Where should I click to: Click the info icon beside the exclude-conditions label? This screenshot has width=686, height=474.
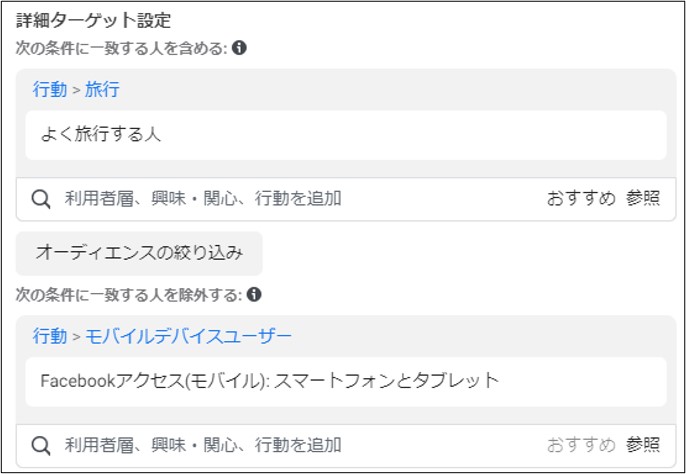254,295
